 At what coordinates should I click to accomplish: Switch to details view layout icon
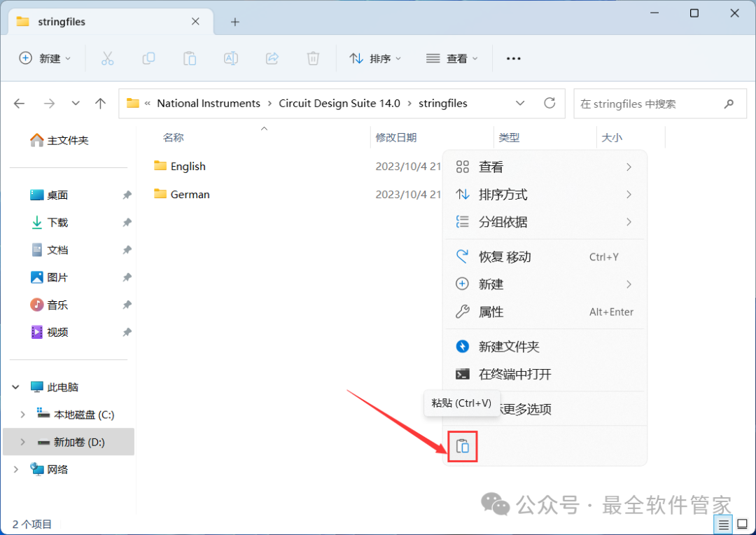point(724,524)
